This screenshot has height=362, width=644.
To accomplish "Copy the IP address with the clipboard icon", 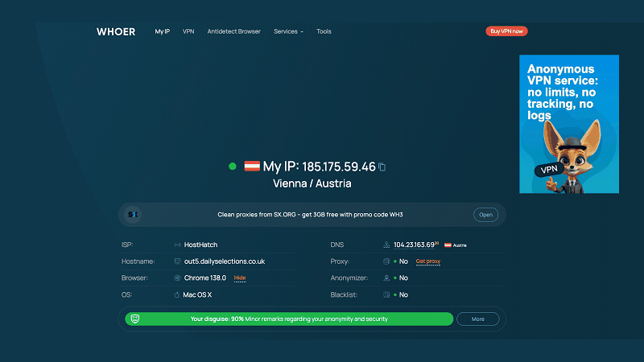I will coord(382,167).
